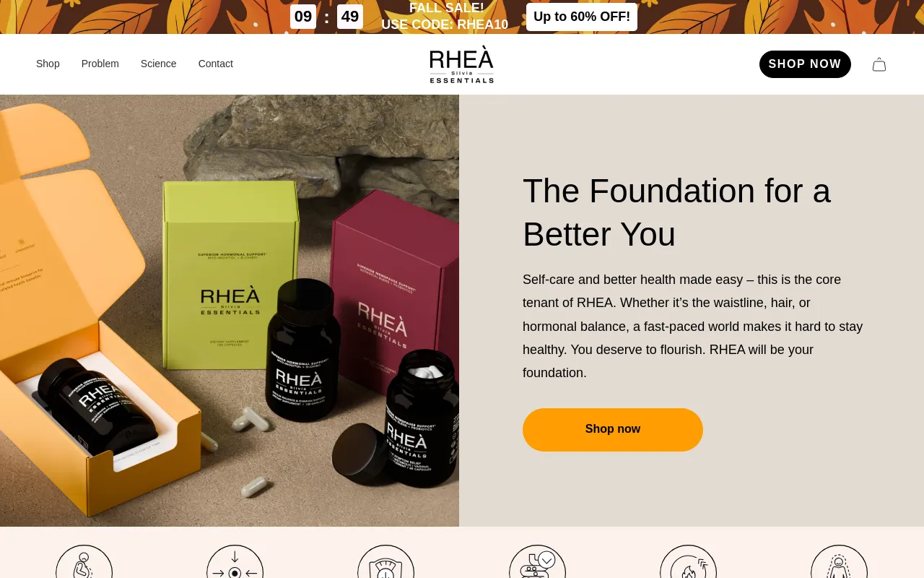Click the FALL SALE promo code text

pyautogui.click(x=445, y=17)
